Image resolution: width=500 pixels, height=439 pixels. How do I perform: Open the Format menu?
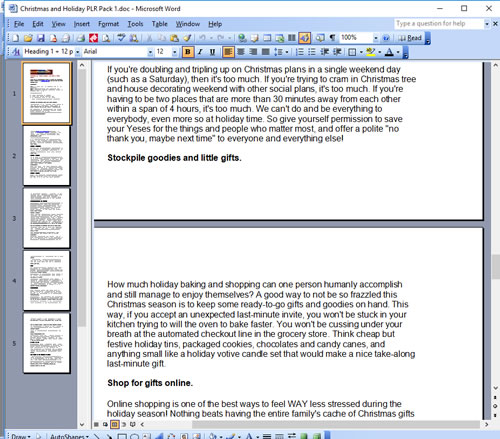108,24
